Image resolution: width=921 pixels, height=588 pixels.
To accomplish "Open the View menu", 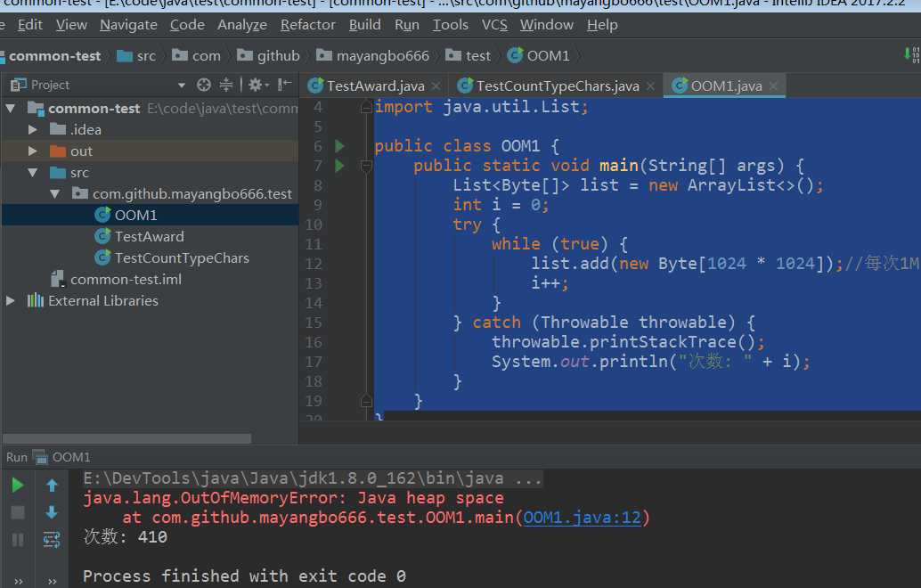I will click(x=71, y=25).
